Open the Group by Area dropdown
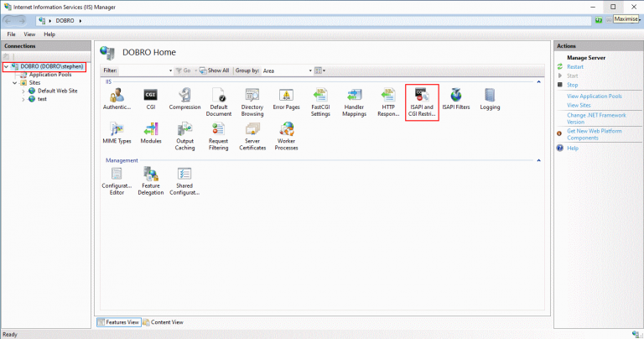This screenshot has height=339, width=644. 285,70
